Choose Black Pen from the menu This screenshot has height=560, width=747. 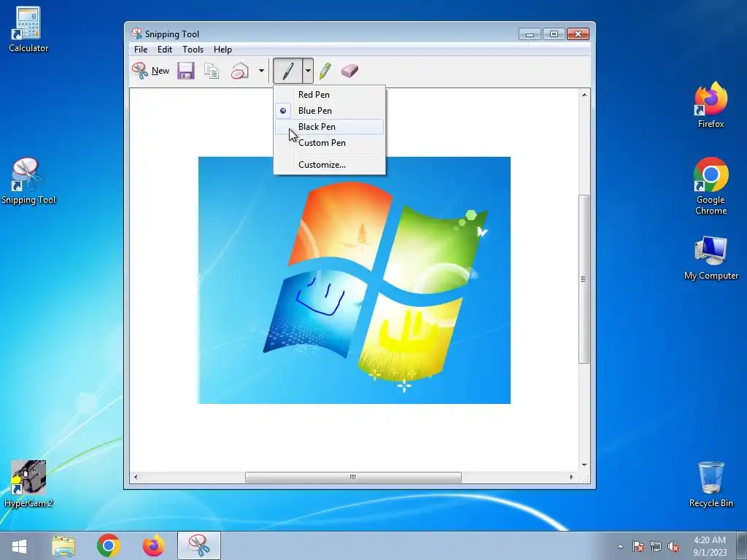tap(329, 127)
